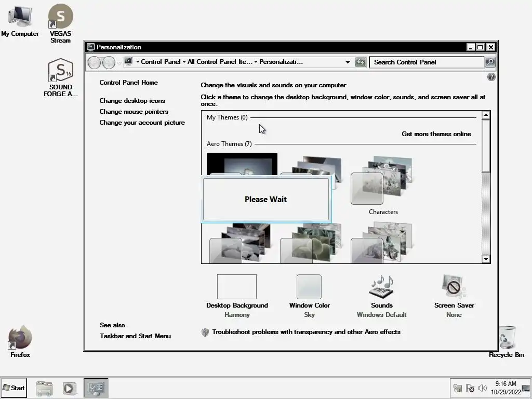Click Control Panel breadcrumb
Viewport: 532px width, 399px height.
(161, 62)
